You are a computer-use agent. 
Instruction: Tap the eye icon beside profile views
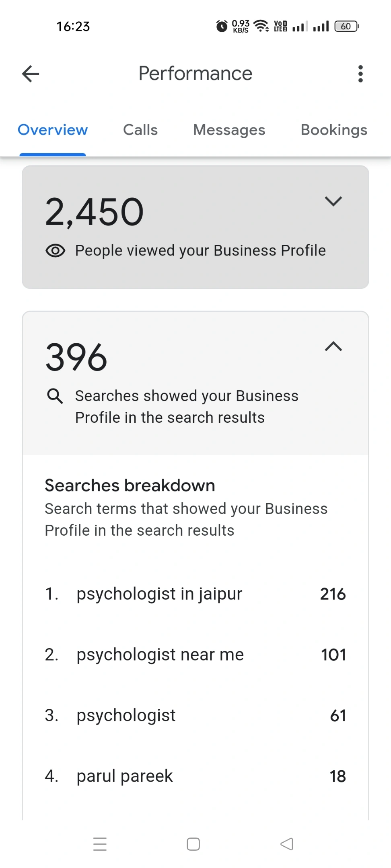[x=56, y=251]
